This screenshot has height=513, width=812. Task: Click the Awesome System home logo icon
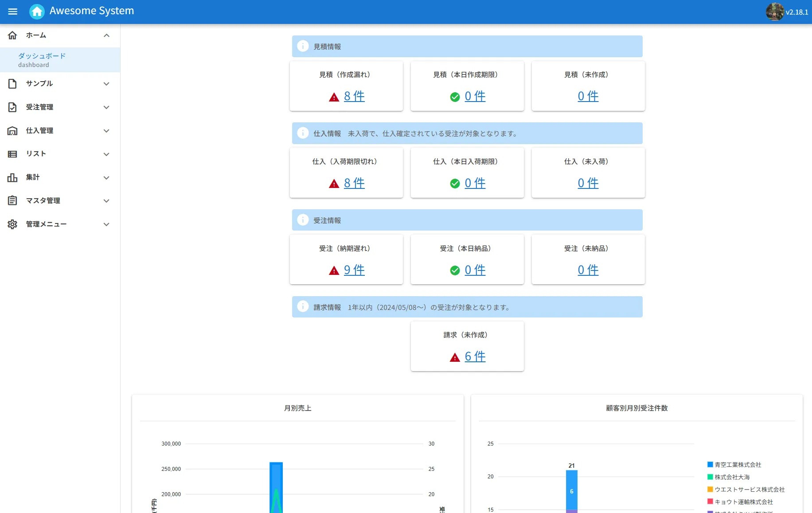pos(37,12)
